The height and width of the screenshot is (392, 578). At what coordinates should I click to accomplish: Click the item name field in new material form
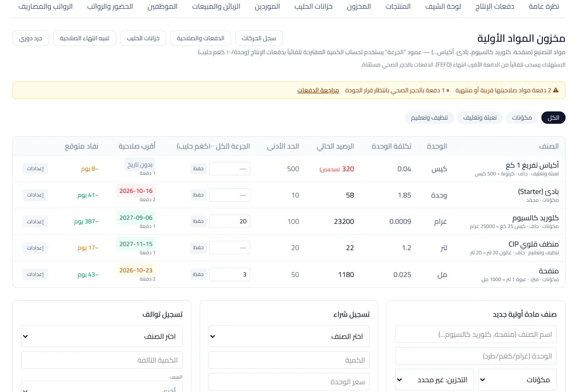coord(476,334)
